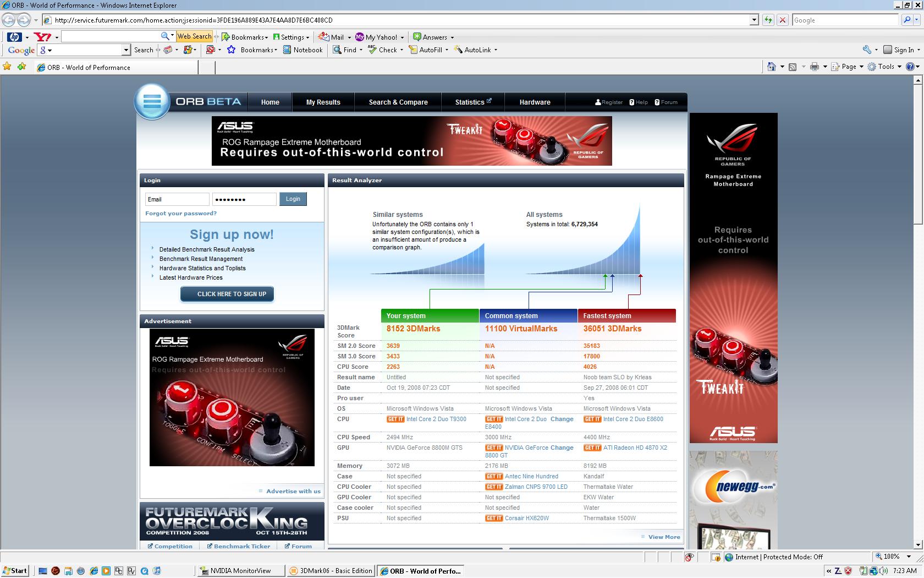
Task: Refresh the page with the green arrows icon
Action: (x=768, y=20)
